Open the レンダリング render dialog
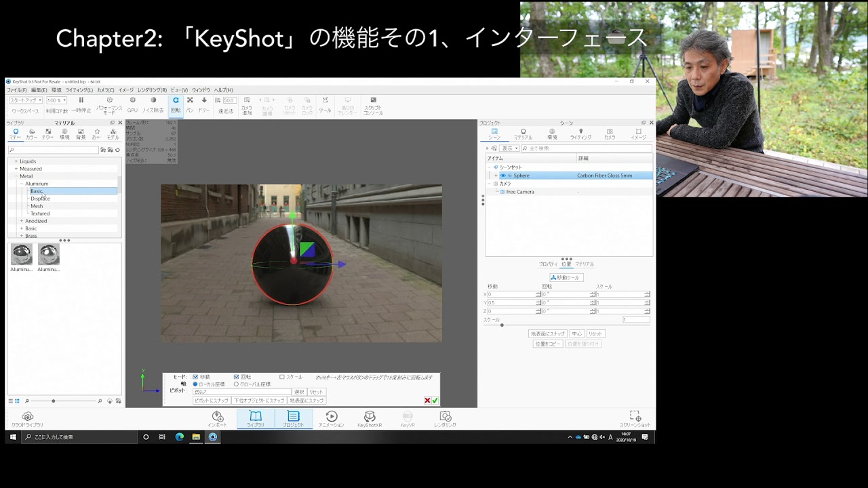This screenshot has width=868, height=488. [445, 420]
